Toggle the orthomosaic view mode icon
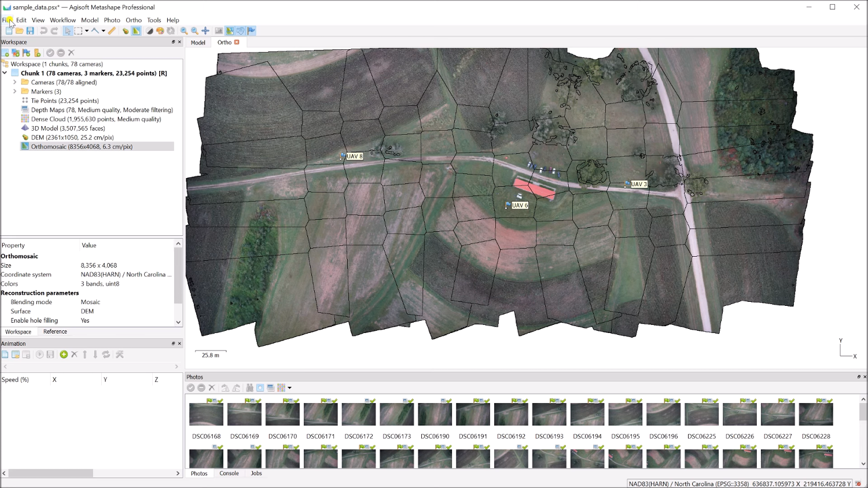 tap(136, 31)
